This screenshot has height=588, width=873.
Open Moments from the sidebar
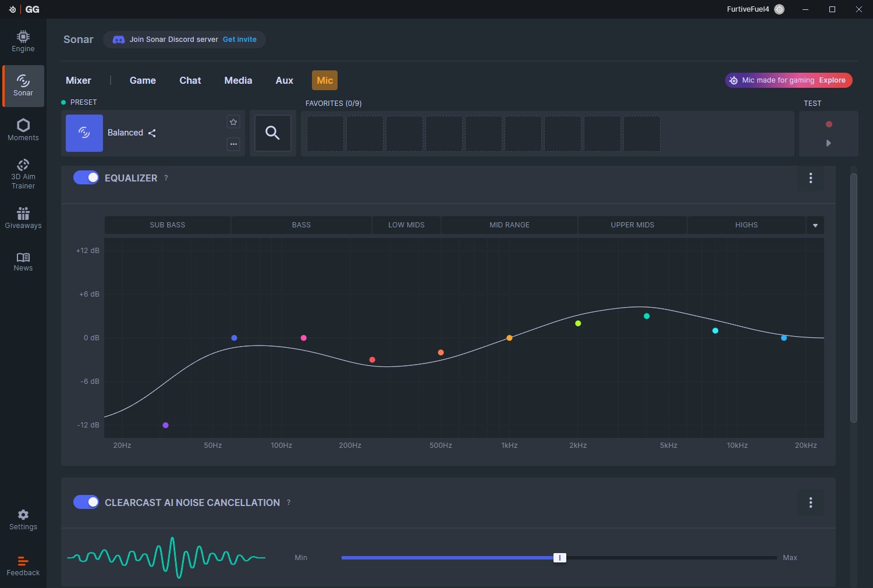(23, 130)
